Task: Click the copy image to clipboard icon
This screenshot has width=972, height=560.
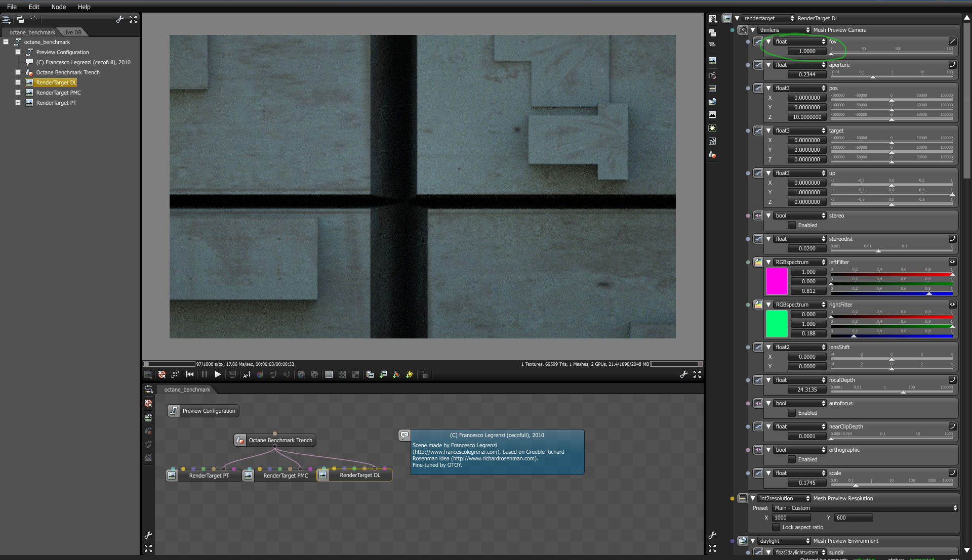Action: pos(370,374)
